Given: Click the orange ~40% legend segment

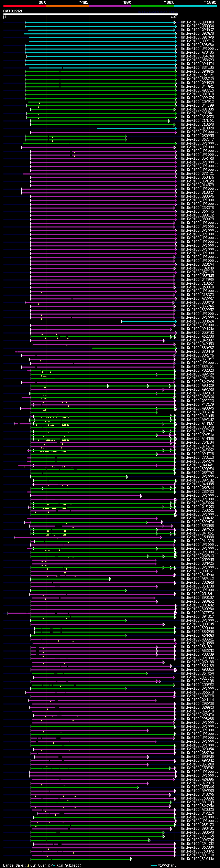Looking at the screenshot, I should 67,6.
